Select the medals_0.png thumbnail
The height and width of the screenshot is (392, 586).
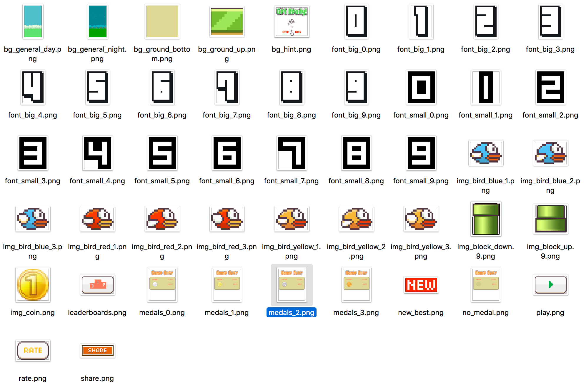162,285
